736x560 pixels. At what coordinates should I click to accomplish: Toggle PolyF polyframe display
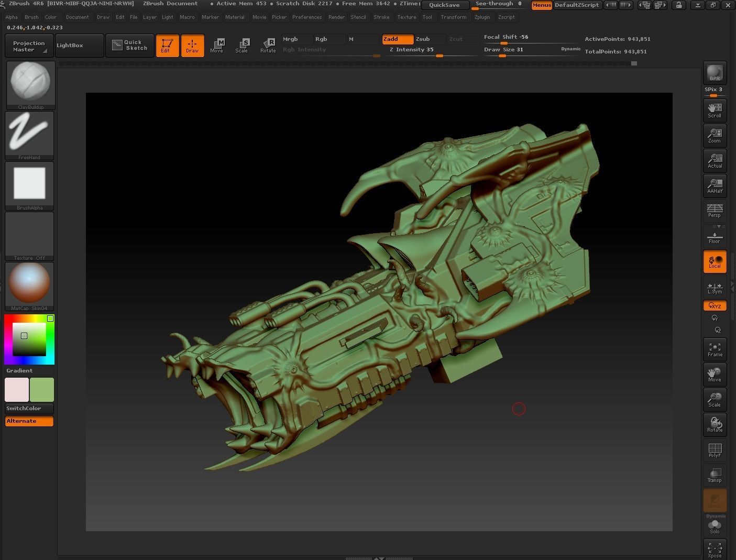coord(715,449)
